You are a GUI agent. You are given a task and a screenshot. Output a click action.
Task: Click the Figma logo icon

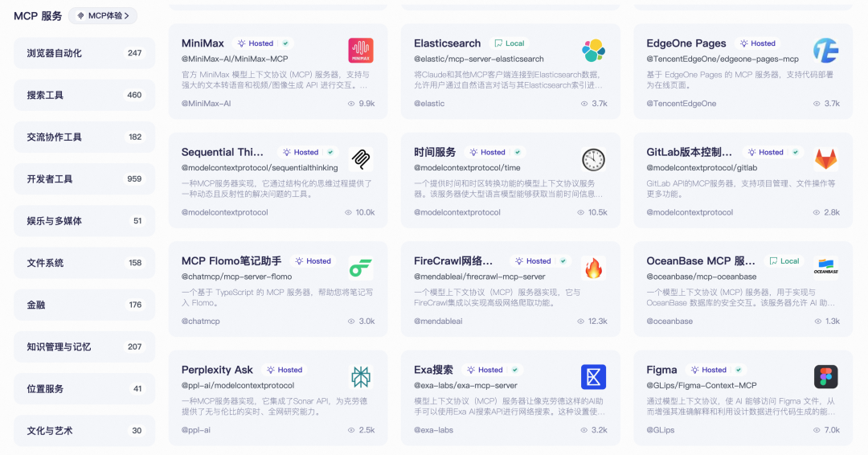pos(825,377)
